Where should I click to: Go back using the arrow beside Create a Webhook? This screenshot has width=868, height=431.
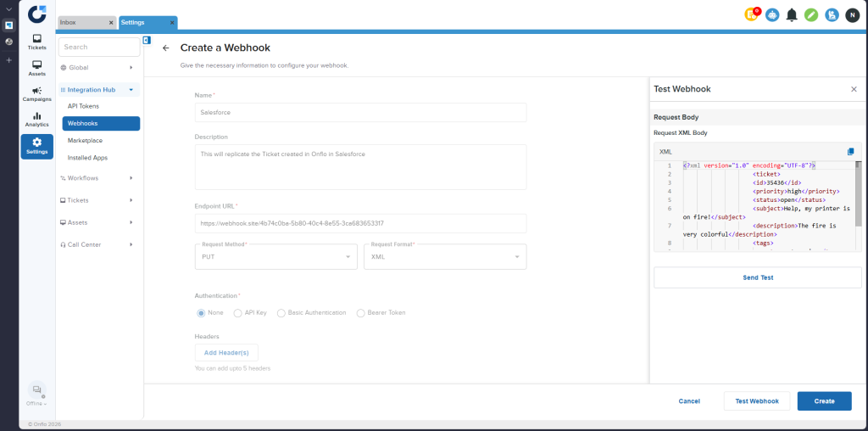click(x=165, y=48)
